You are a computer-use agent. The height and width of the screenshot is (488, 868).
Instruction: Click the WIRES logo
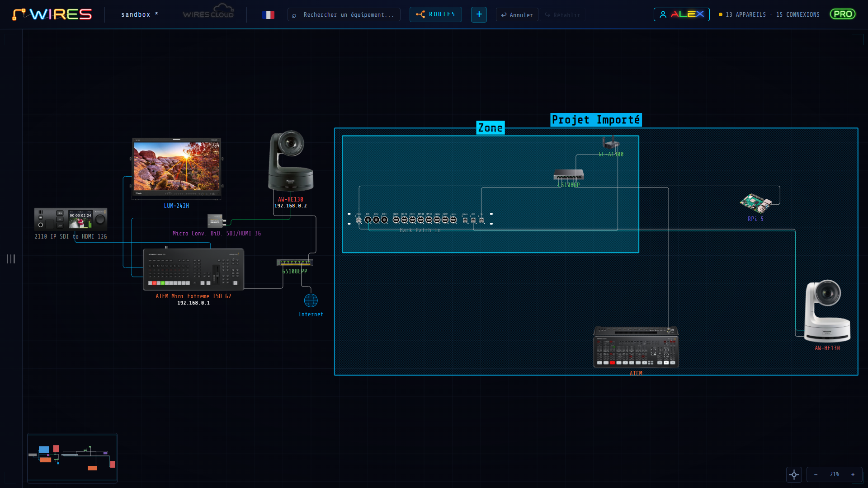pos(52,14)
